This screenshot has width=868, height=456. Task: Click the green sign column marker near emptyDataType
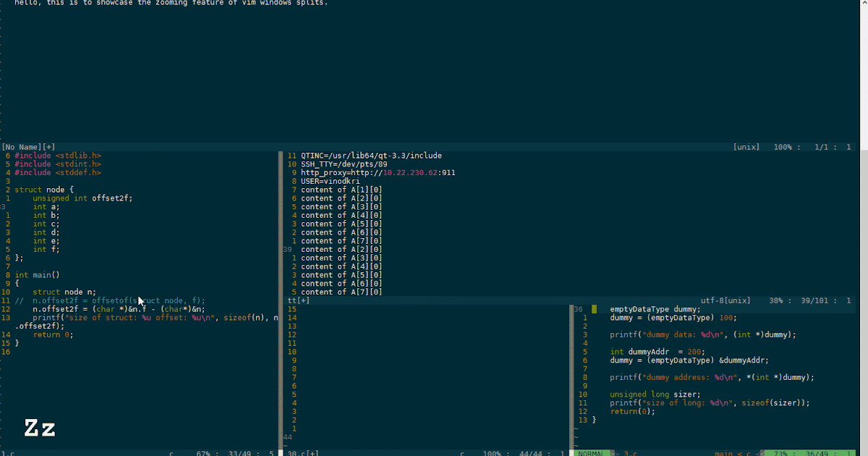(x=593, y=308)
